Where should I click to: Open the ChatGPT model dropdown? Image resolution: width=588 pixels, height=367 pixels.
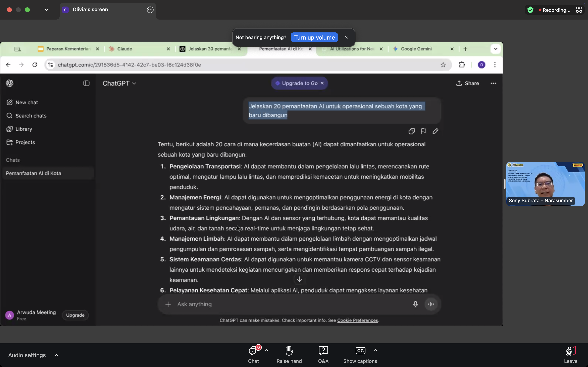119,84
